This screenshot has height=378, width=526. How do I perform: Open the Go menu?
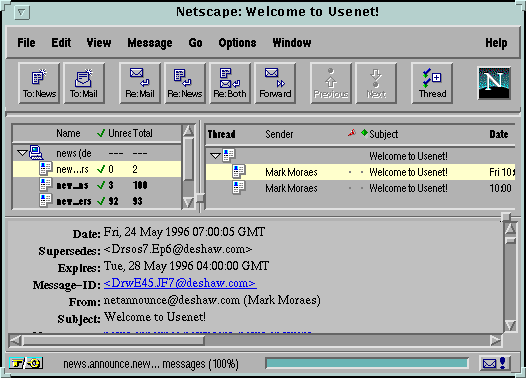coord(195,43)
